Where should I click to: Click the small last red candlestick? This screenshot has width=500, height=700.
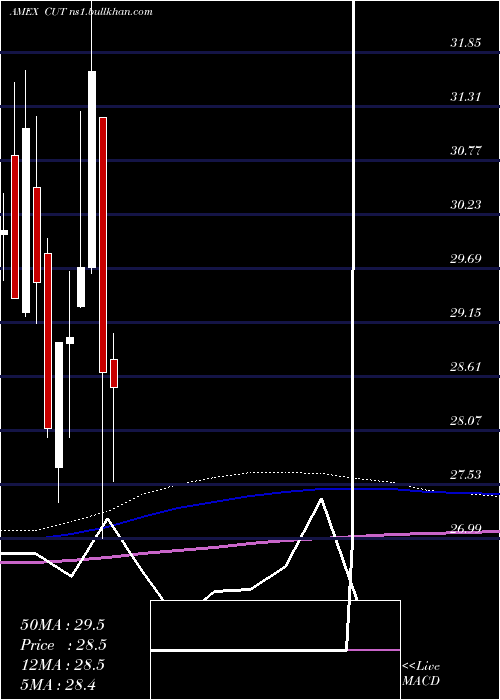(114, 373)
